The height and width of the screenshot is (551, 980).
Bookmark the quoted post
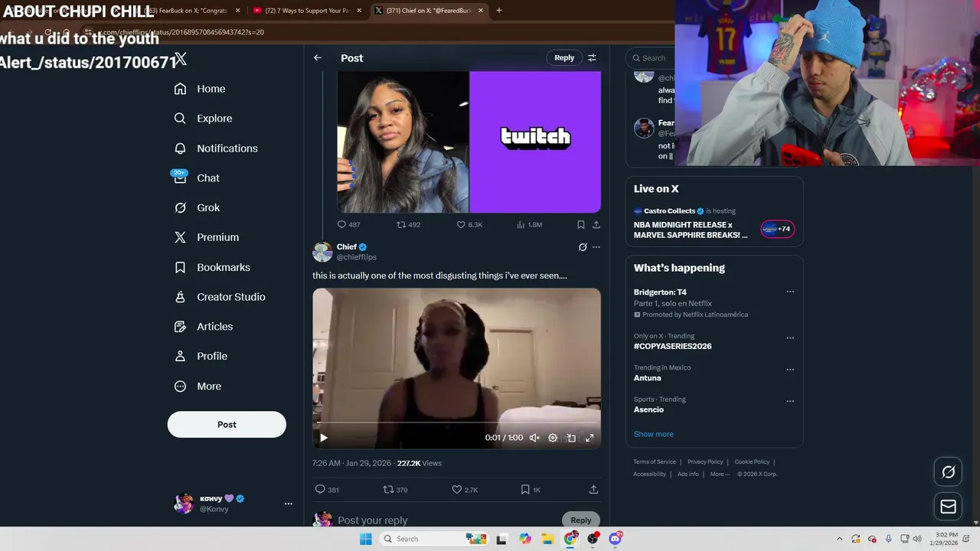[x=580, y=225]
